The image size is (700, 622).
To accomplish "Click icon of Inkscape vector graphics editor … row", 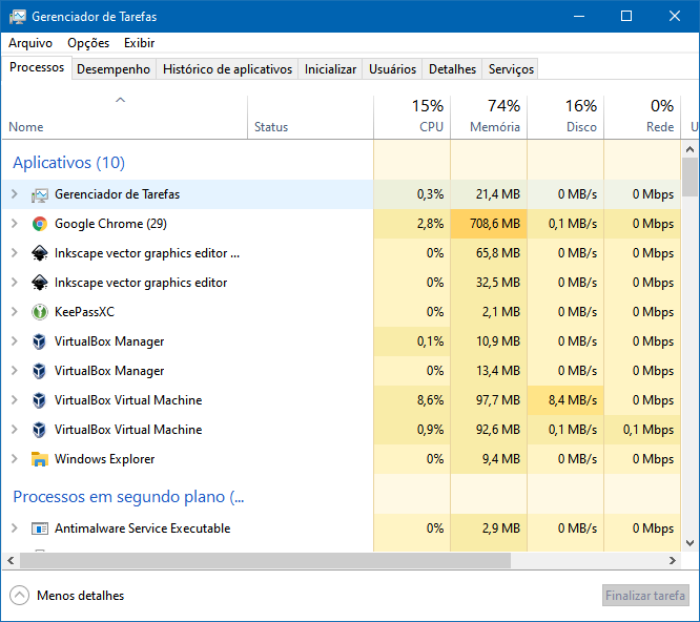I will (39, 253).
